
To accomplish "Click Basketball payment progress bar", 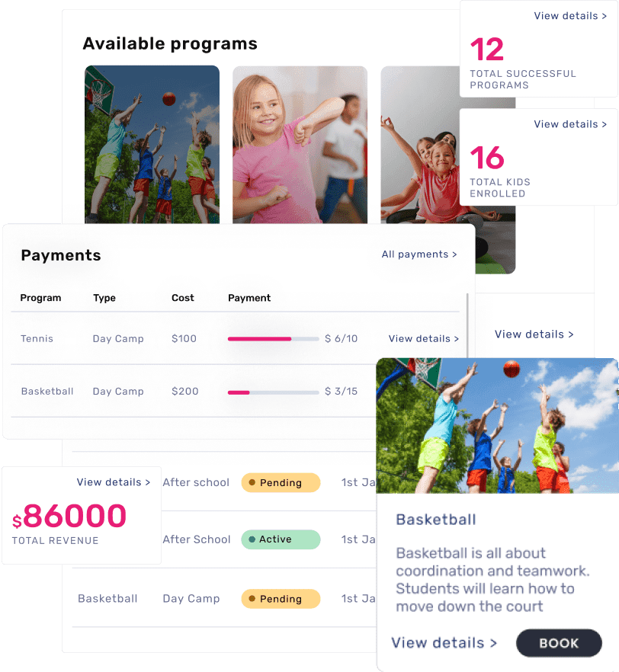I will click(x=274, y=392).
